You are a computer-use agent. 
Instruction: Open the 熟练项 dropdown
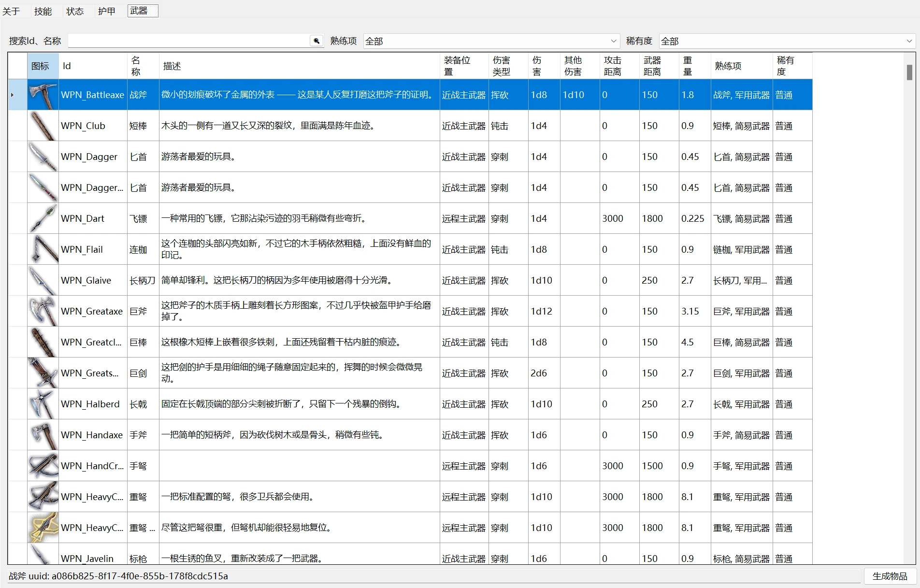(x=491, y=41)
